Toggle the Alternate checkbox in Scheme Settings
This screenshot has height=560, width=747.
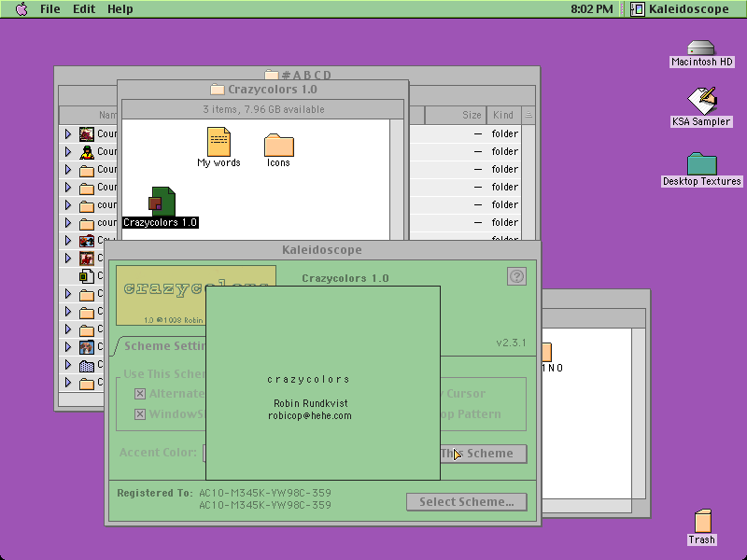[x=139, y=393]
